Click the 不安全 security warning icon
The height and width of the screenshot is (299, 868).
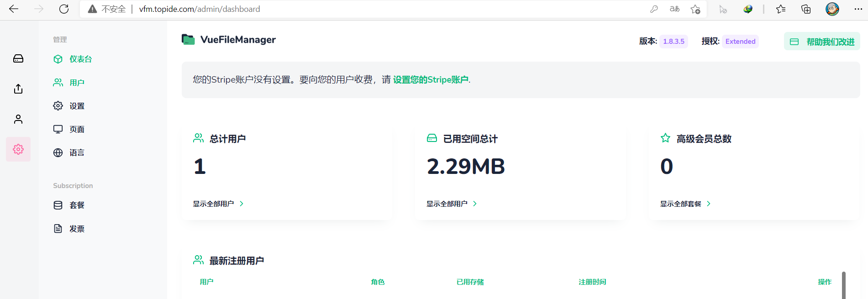93,9
